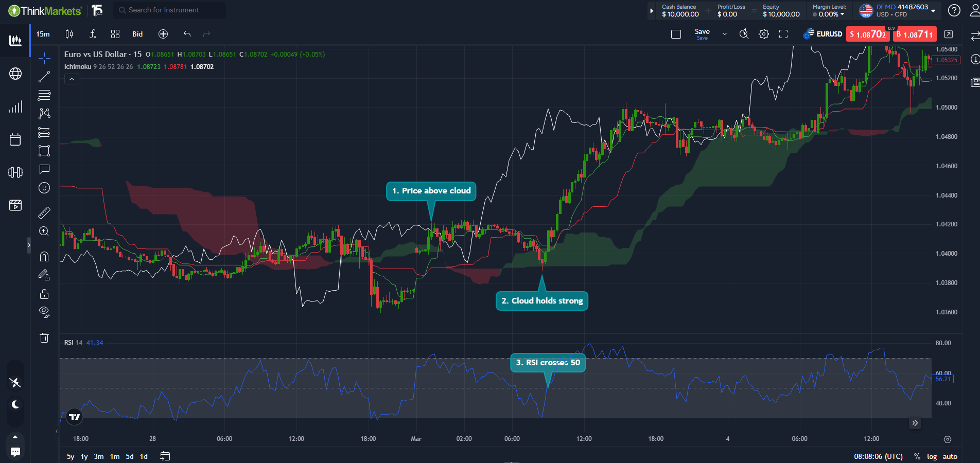Open the 15m interval dropdown
980x463 pixels.
(43, 34)
